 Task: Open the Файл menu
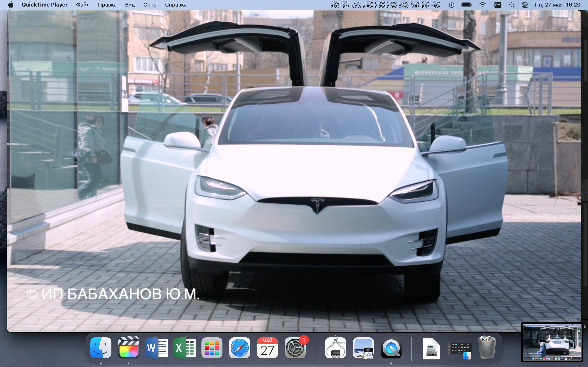click(83, 5)
